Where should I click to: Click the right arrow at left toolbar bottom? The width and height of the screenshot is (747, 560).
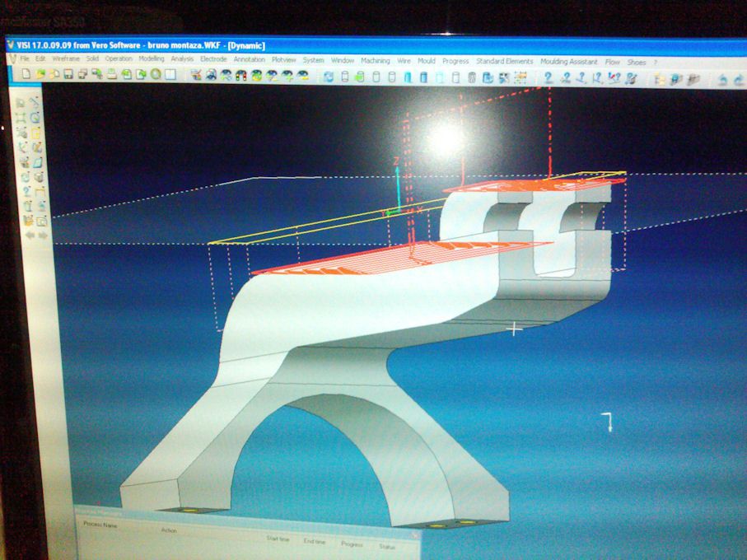click(43, 236)
